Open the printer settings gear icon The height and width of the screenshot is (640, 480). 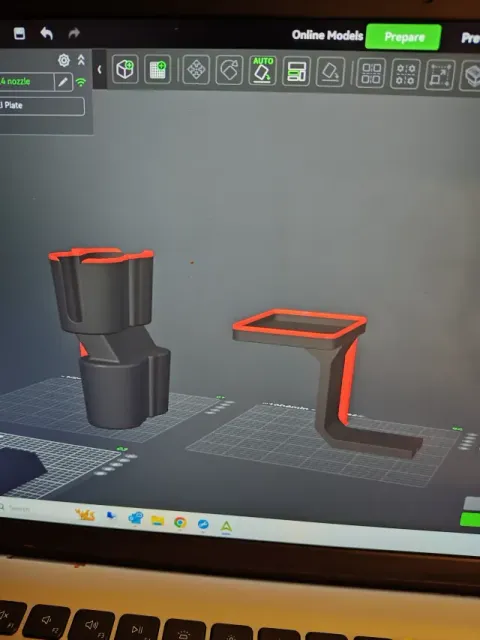pyautogui.click(x=64, y=60)
